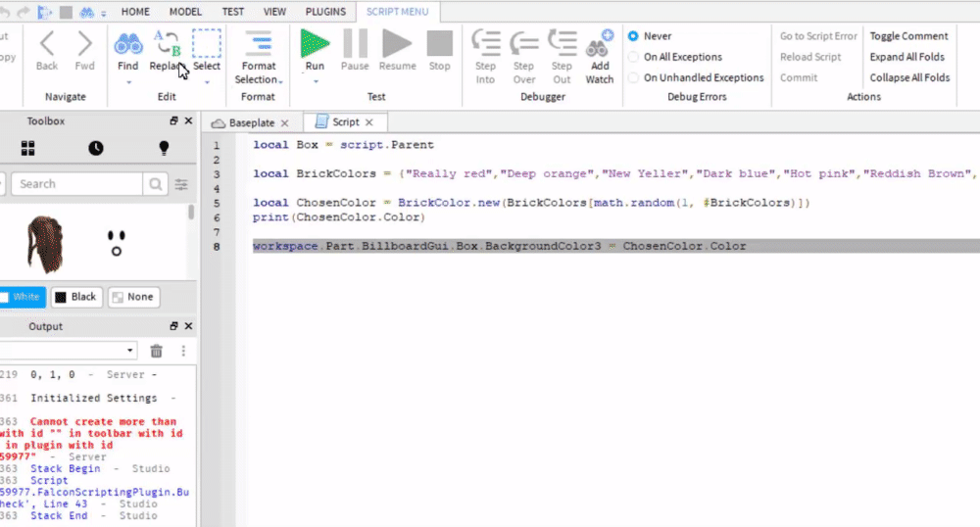Click line number 5 in gutter
Screen dimensions: 980x527
click(x=217, y=203)
